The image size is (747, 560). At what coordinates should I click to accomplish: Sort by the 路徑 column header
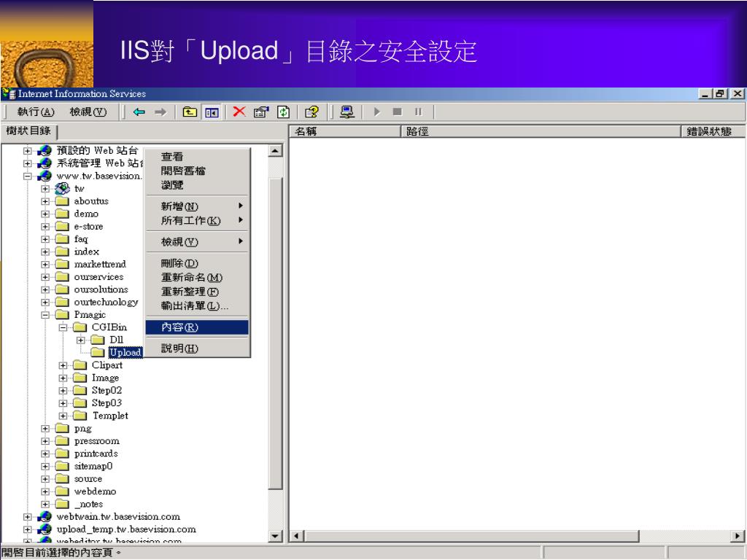click(x=541, y=131)
